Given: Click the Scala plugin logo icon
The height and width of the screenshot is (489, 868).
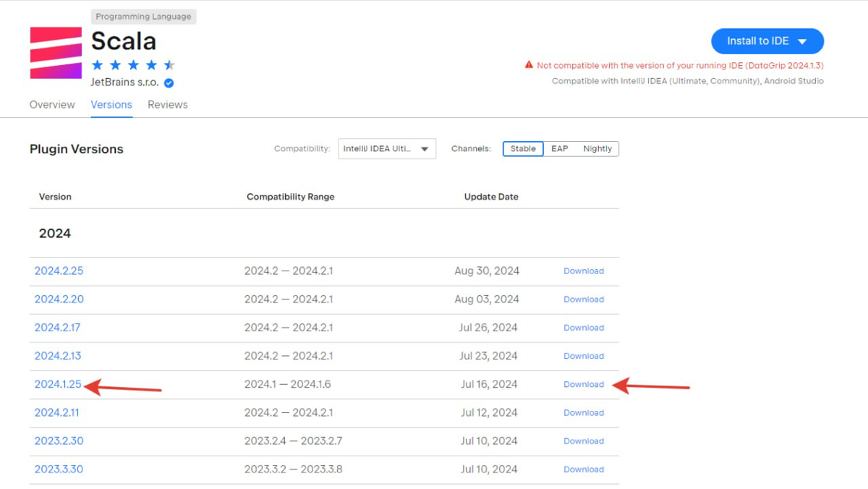Looking at the screenshot, I should click(56, 53).
